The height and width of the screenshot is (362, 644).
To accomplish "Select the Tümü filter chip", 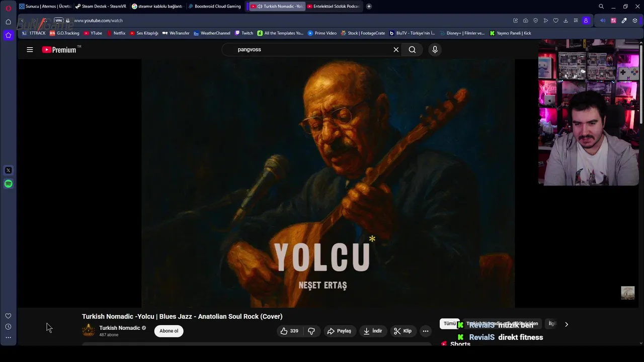I will tap(449, 324).
